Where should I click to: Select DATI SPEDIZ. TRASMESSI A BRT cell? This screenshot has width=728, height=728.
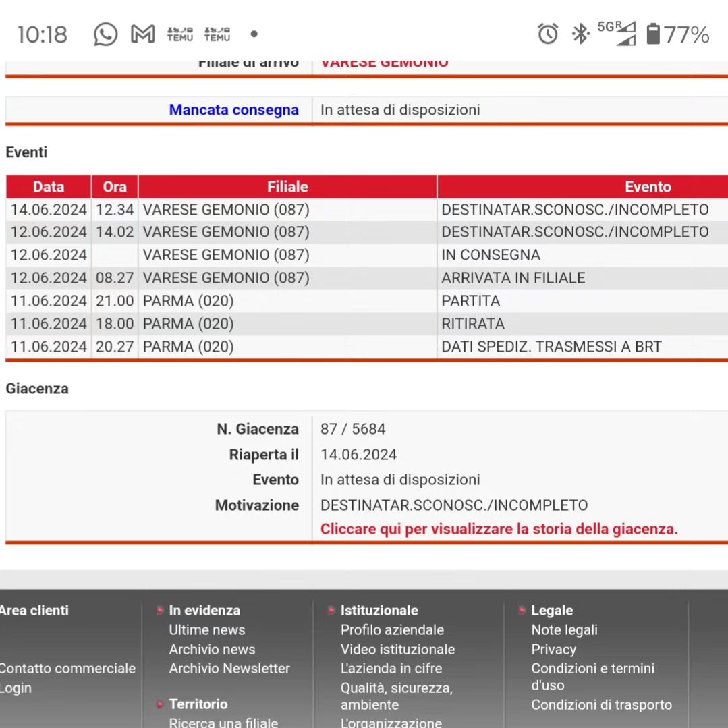click(583, 347)
